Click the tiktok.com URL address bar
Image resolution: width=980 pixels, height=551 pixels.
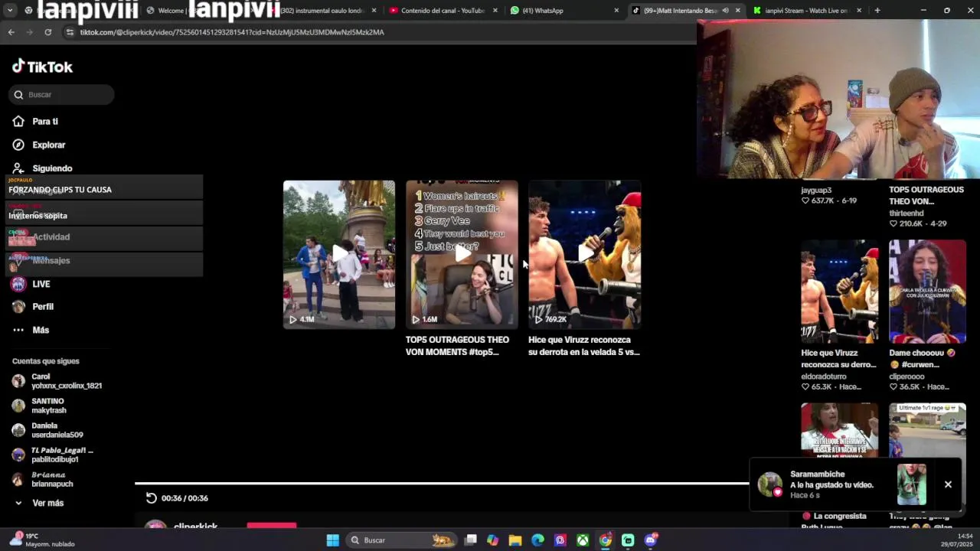[x=232, y=32]
